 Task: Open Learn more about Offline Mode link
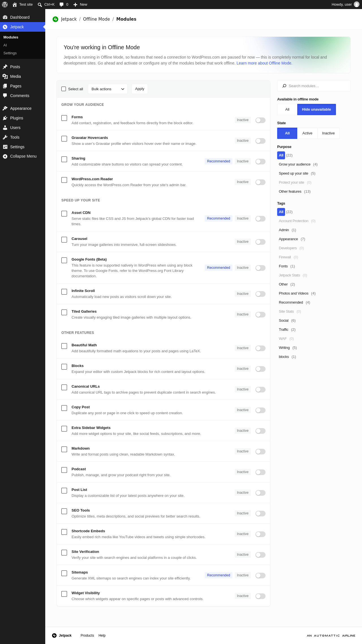point(264,63)
